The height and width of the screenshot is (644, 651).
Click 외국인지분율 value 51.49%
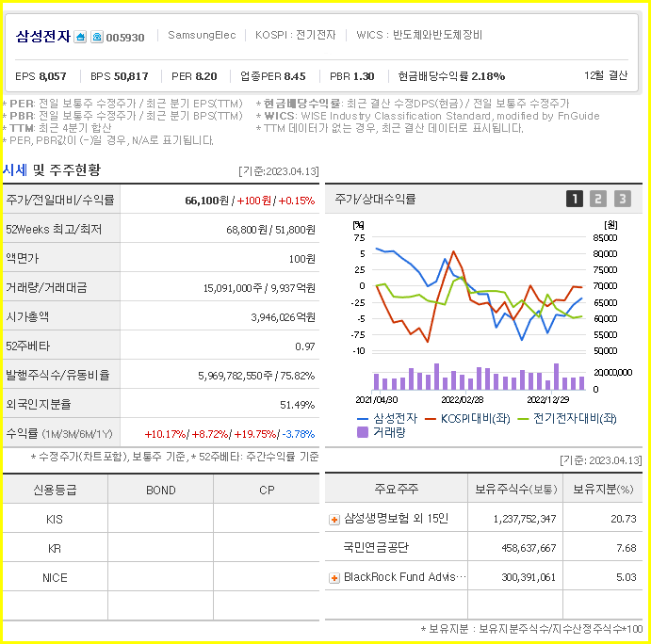click(x=298, y=405)
